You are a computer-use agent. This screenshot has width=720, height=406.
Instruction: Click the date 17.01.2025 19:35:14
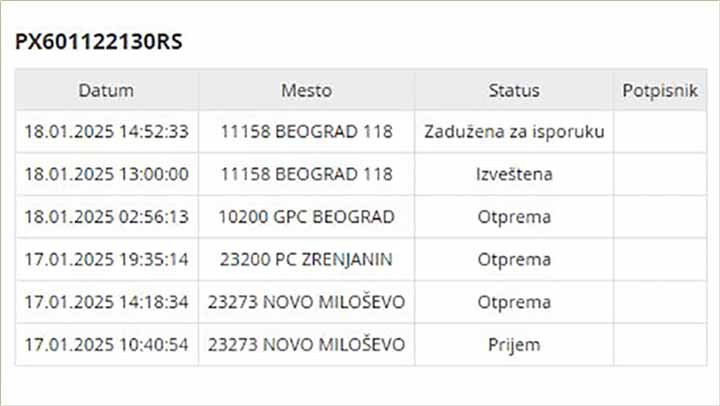(106, 260)
